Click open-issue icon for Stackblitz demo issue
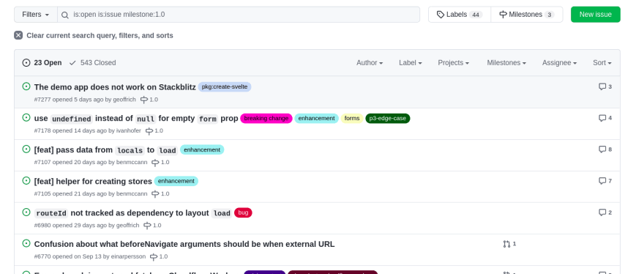The image size is (644, 274). pos(26,86)
